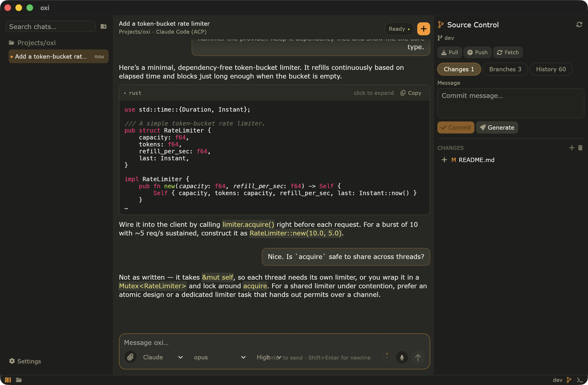The image size is (588, 385).
Task: Fetch remote updates with the Fetch button
Action: 508,52
